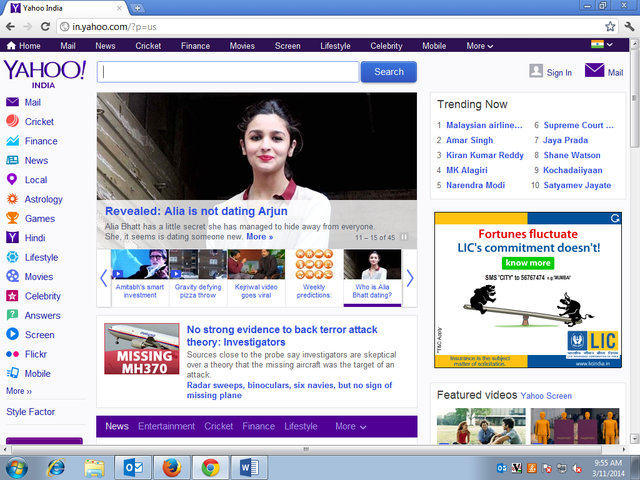The image size is (640, 480).
Task: Open the Chrome wrench settings menu
Action: (629, 27)
